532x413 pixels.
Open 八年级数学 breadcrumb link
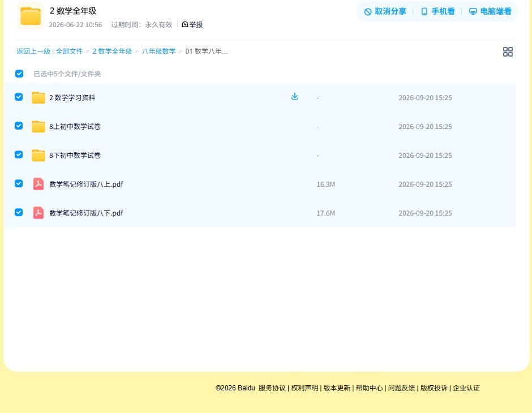click(x=159, y=51)
